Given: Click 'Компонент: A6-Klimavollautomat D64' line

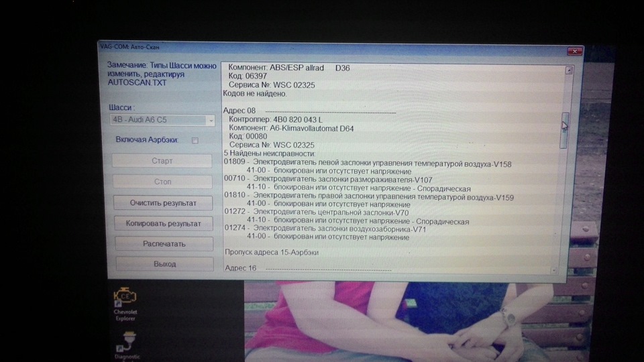Looking at the screenshot, I should pyautogui.click(x=291, y=128).
